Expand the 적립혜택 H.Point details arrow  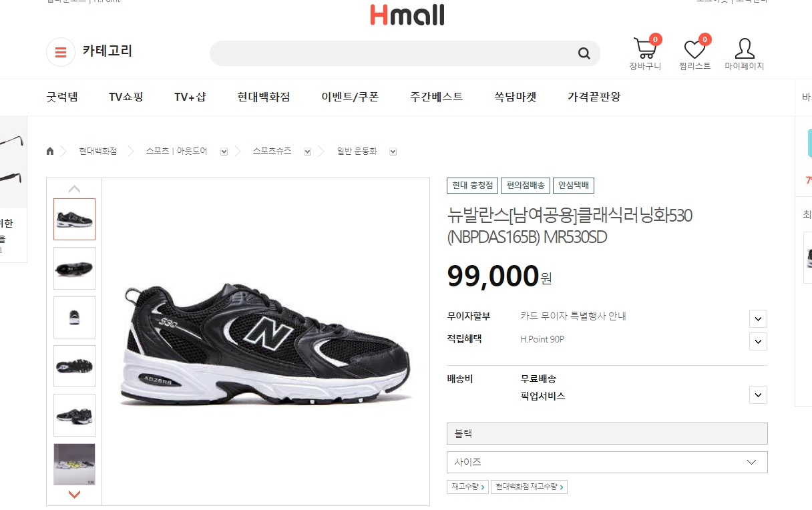click(758, 341)
